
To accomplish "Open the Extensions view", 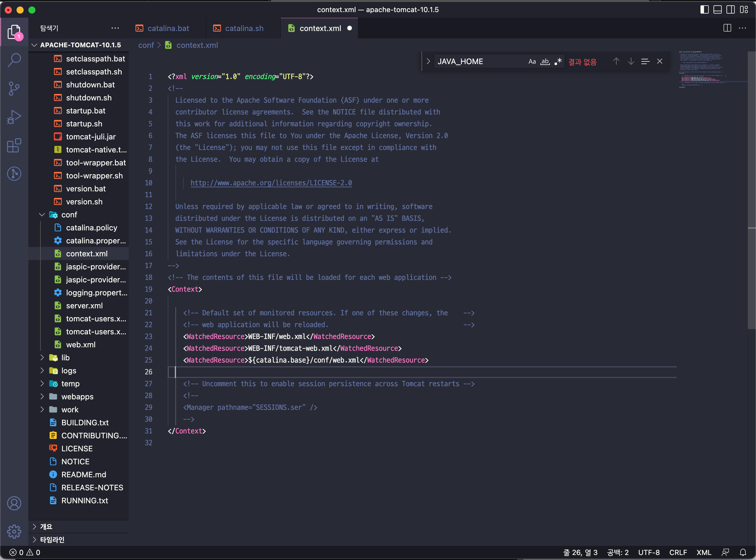I will tap(14, 146).
